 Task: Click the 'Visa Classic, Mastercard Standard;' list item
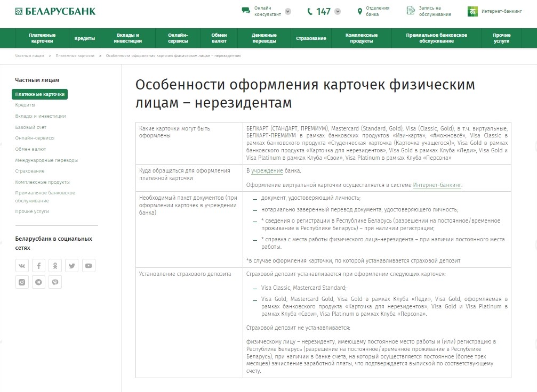pyautogui.click(x=304, y=288)
